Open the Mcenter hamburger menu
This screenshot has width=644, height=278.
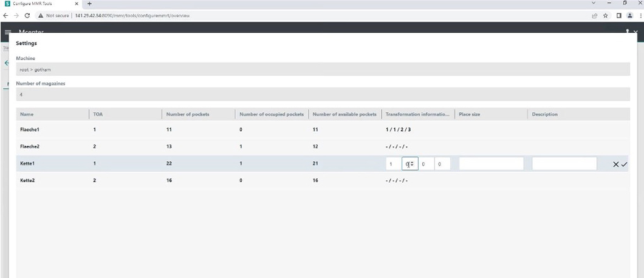[x=8, y=32]
